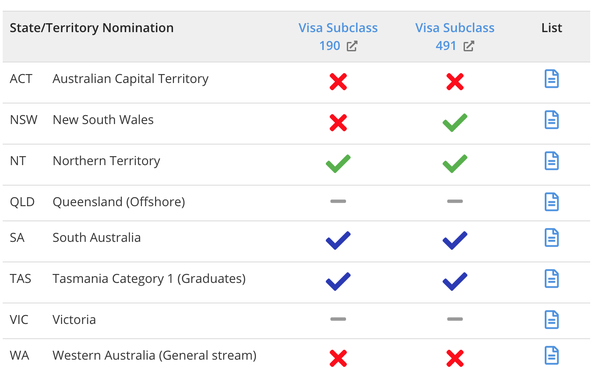Click blue check for South Australia subclass 190
This screenshot has width=600, height=390.
click(x=338, y=240)
